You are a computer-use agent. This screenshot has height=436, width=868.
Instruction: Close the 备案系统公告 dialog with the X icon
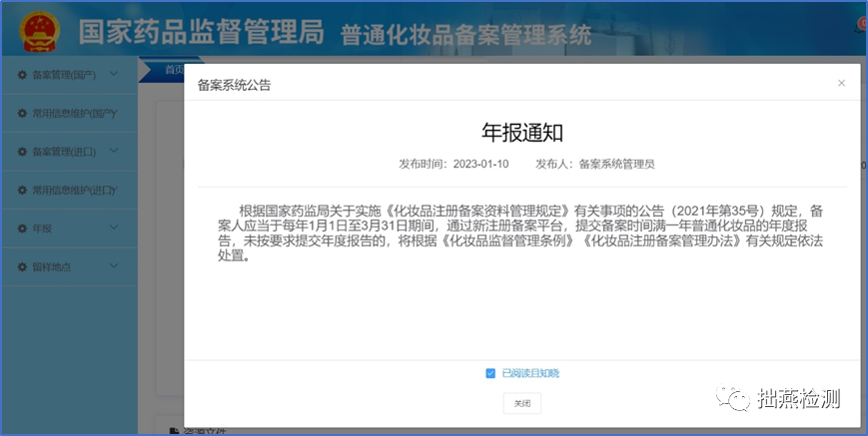pos(841,83)
